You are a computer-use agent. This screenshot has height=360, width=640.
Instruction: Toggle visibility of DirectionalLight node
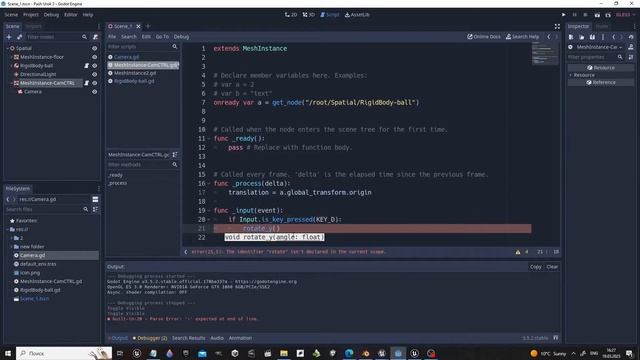[x=95, y=74]
